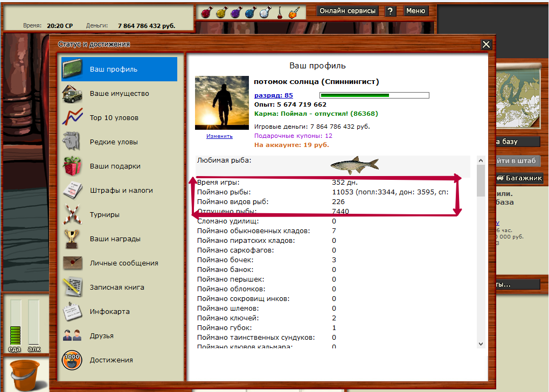Click the Достижения 1000 badge icon
This screenshot has height=392, width=549.
72,360
